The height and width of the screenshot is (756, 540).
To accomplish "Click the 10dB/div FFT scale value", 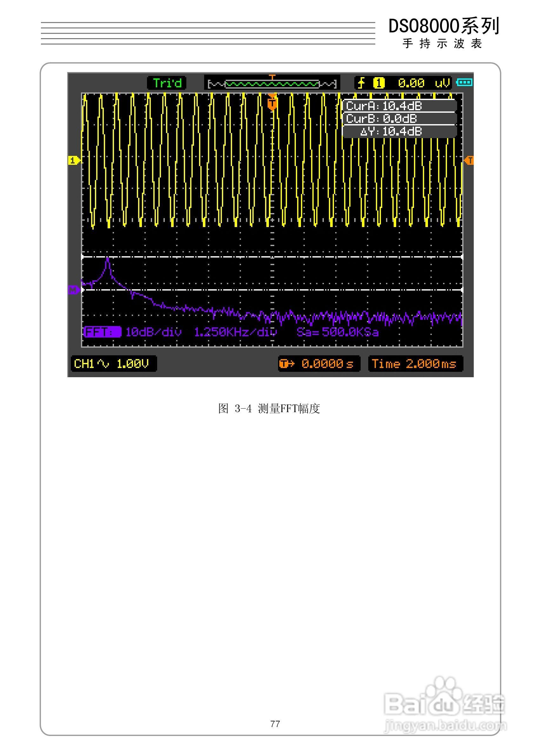I will [x=154, y=331].
